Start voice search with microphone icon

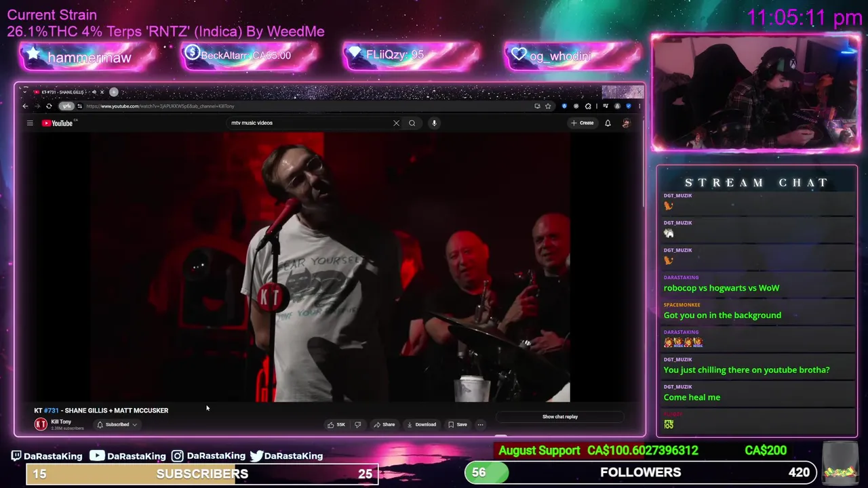(434, 123)
